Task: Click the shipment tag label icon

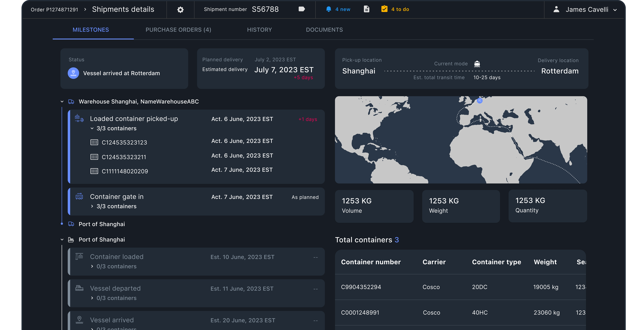Action: (302, 9)
